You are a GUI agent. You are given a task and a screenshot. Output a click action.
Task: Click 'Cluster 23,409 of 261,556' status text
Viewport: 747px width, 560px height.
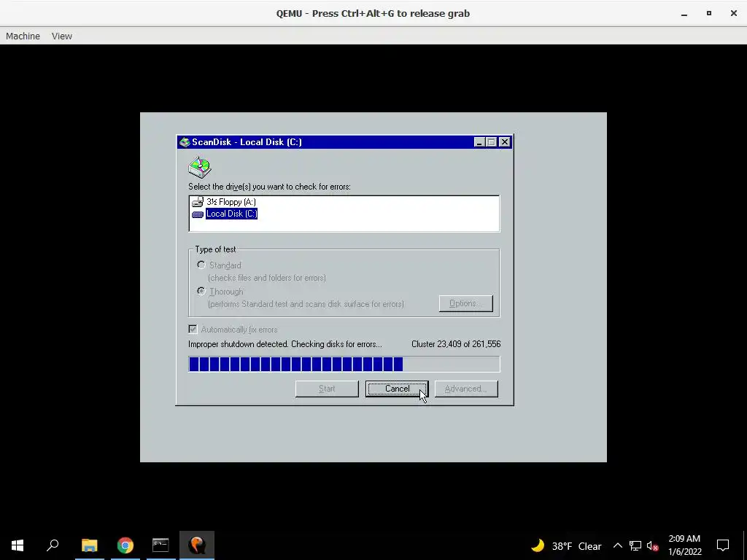456,344
